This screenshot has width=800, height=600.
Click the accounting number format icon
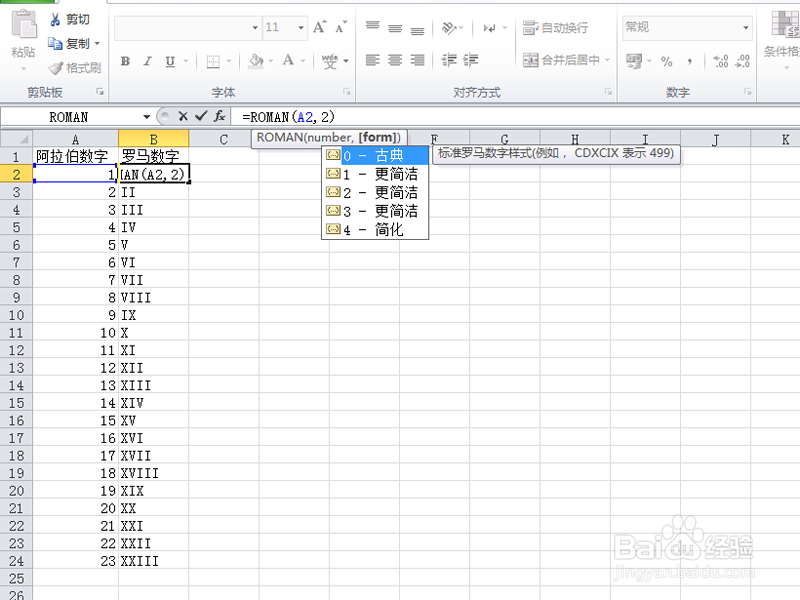pyautogui.click(x=634, y=61)
